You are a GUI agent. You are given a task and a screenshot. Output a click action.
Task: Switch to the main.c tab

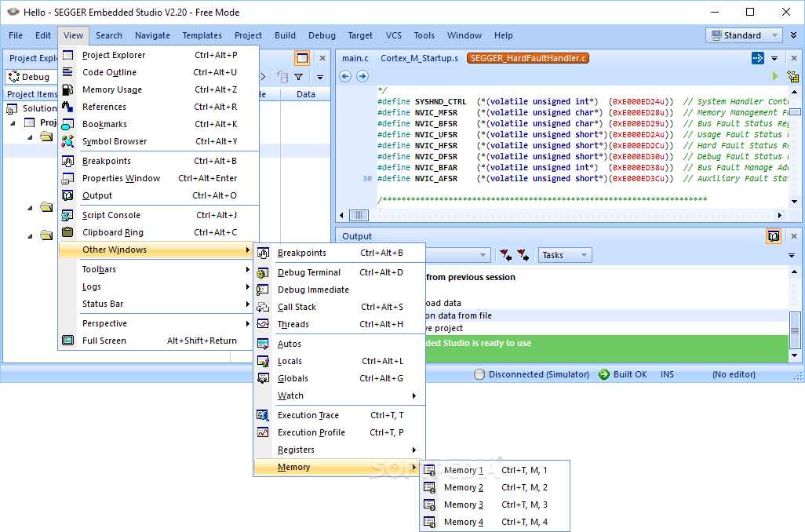coord(355,59)
